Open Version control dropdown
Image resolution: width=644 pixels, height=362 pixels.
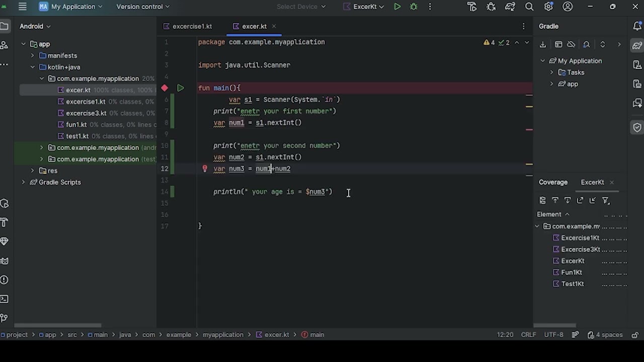pyautogui.click(x=143, y=7)
